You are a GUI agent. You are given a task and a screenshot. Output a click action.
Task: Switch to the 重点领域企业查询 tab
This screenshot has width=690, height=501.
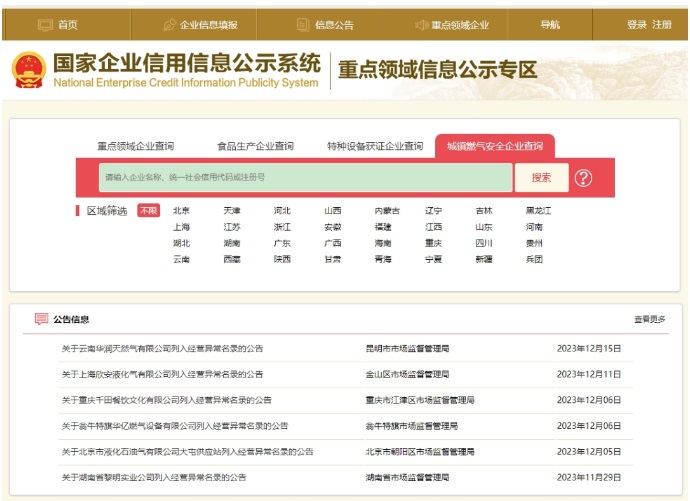tap(136, 146)
